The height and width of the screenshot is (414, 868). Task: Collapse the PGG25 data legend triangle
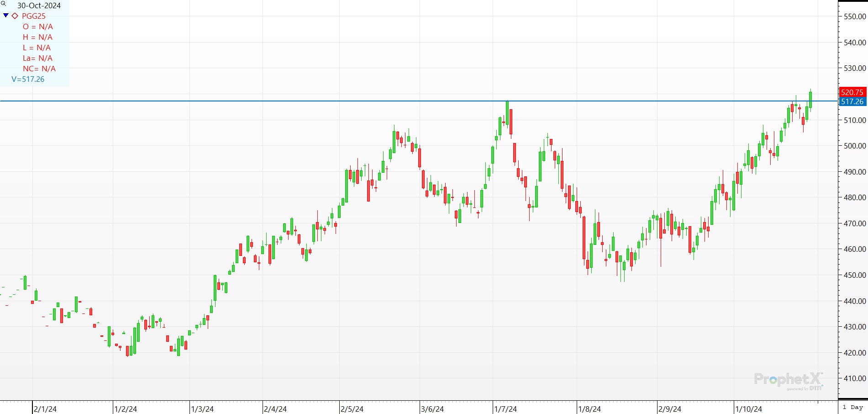[6, 16]
